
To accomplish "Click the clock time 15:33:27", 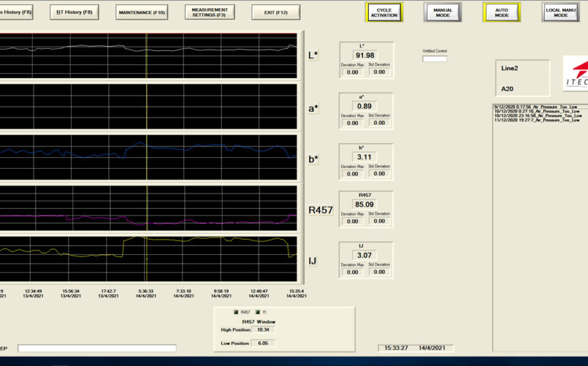I will [396, 348].
